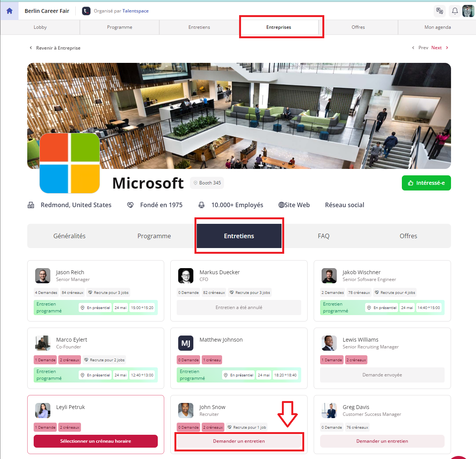Click Greg Davis' profile photo
Screen dimensions: 476x459
[329, 411]
